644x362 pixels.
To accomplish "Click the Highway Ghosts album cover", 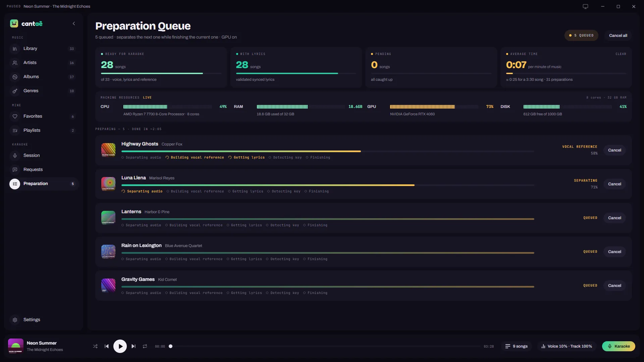I will tap(108, 150).
